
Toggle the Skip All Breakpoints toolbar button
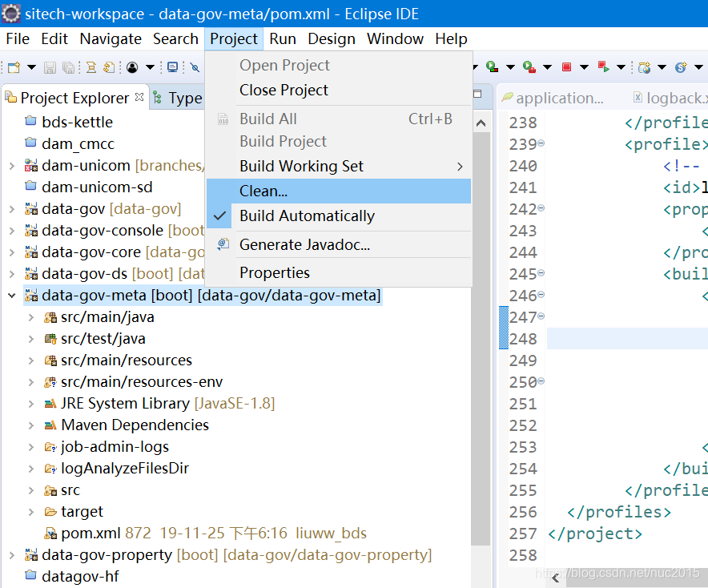(195, 68)
